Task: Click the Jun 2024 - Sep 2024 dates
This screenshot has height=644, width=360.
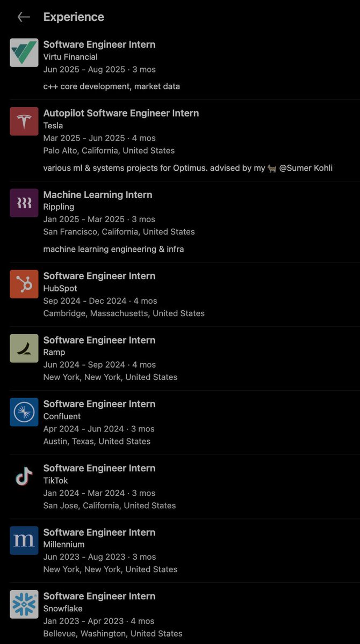Action: (84, 364)
